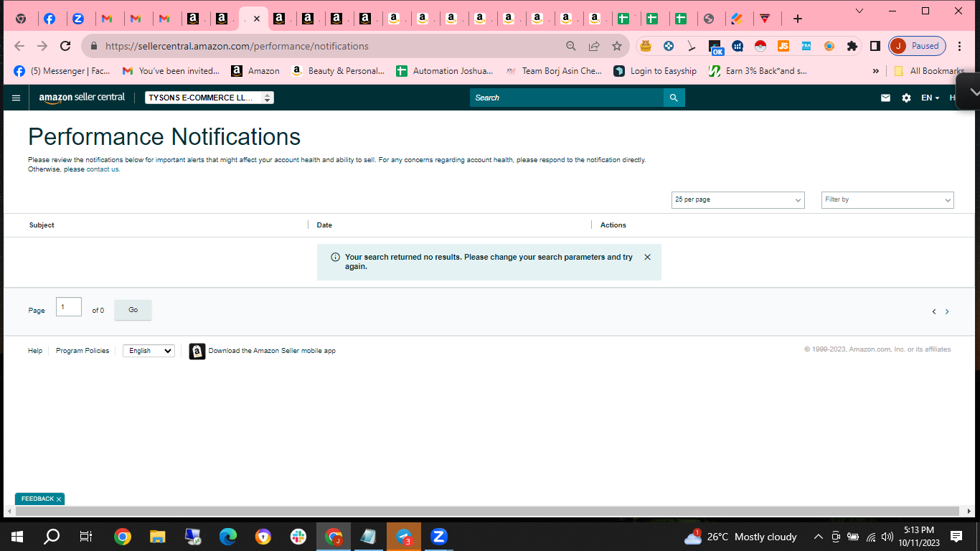The height and width of the screenshot is (551, 980).
Task: Open File Explorer from the taskbar
Action: [158, 537]
